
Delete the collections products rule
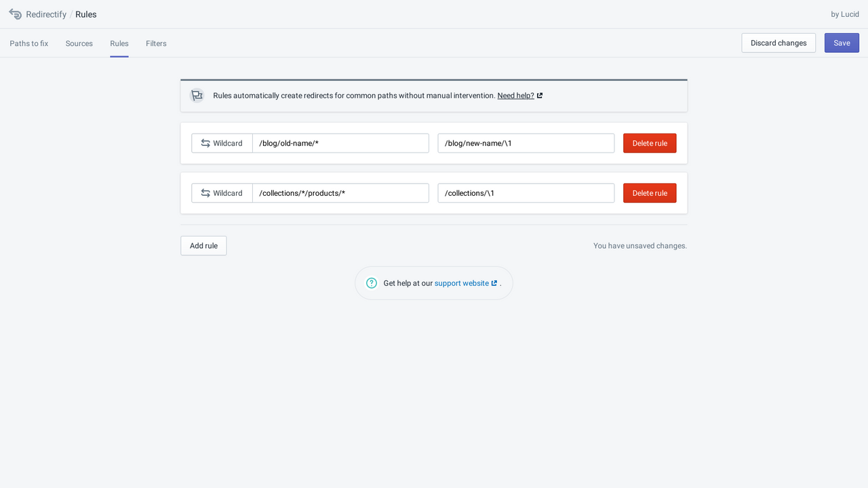click(649, 192)
